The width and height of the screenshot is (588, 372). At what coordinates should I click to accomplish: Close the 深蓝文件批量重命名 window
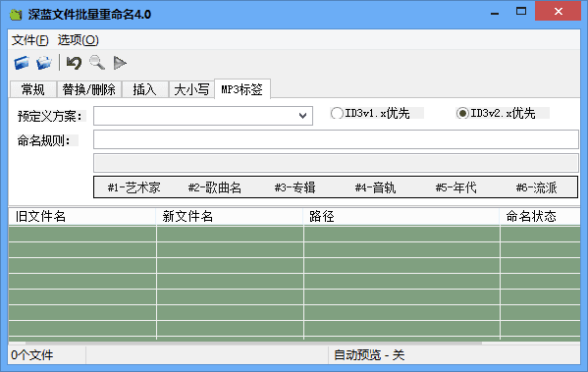tap(558, 11)
